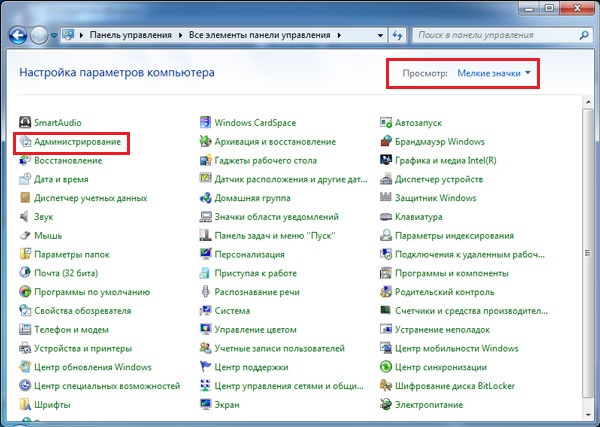600x427 pixels.
Task: Open the Клавиатура icon
Action: pyautogui.click(x=386, y=217)
